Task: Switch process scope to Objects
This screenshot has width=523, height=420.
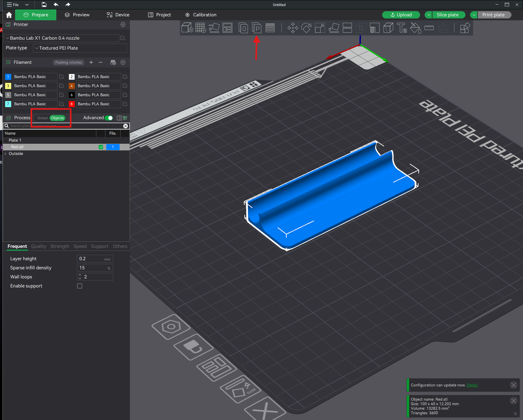Action: (58, 118)
